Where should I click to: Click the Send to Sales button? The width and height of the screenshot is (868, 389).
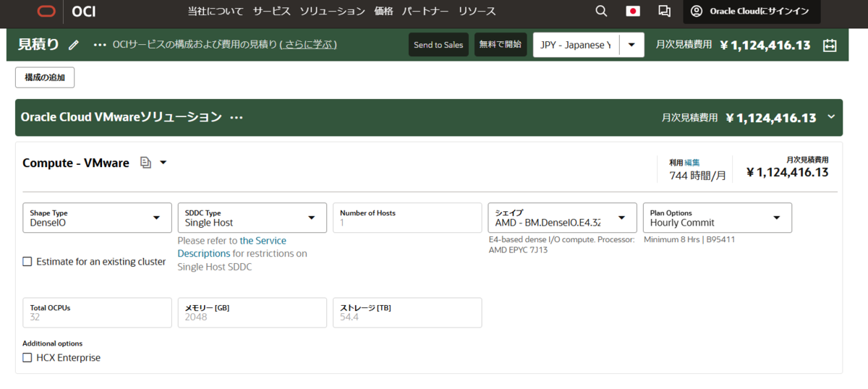click(438, 45)
